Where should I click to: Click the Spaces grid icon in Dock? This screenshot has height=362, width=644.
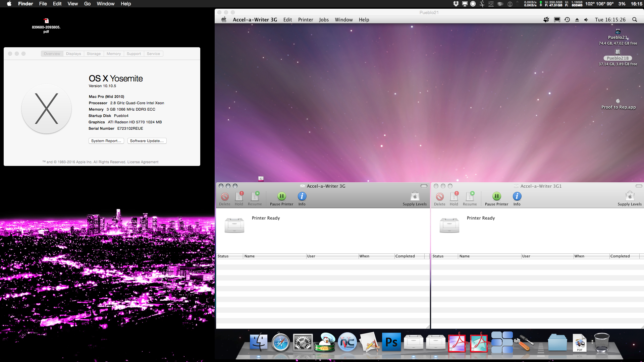[x=502, y=342]
